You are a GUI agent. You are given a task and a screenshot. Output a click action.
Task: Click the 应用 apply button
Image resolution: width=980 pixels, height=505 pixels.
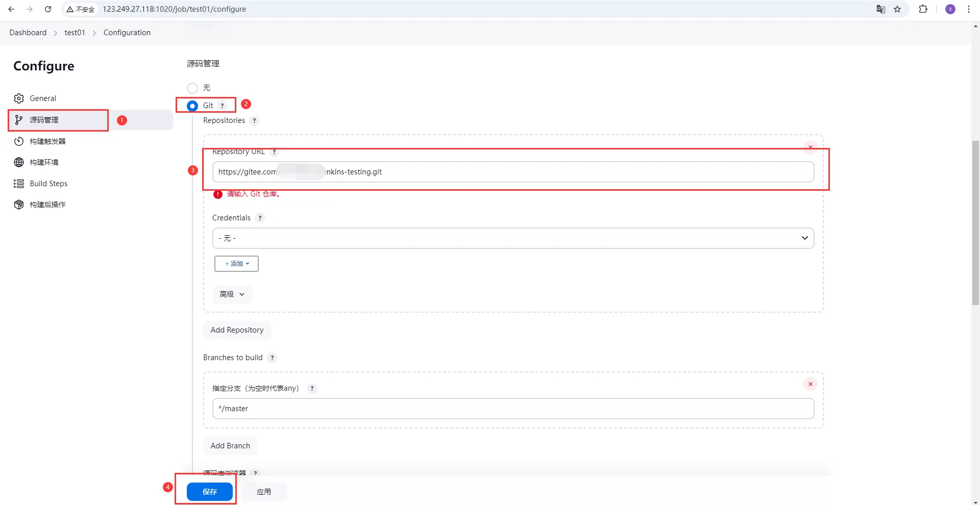tap(264, 492)
